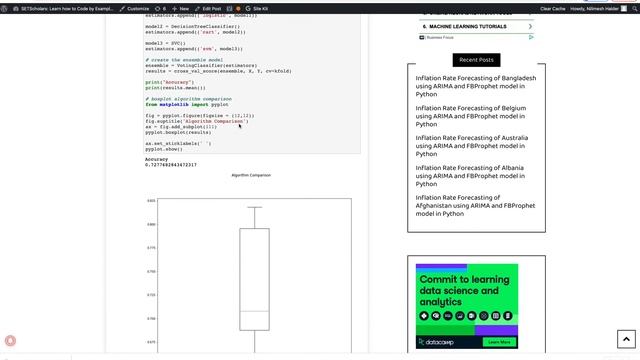Image resolution: width=640 pixels, height=360 pixels.
Task: Click the ad choices triangle icon
Action: coord(531,37)
